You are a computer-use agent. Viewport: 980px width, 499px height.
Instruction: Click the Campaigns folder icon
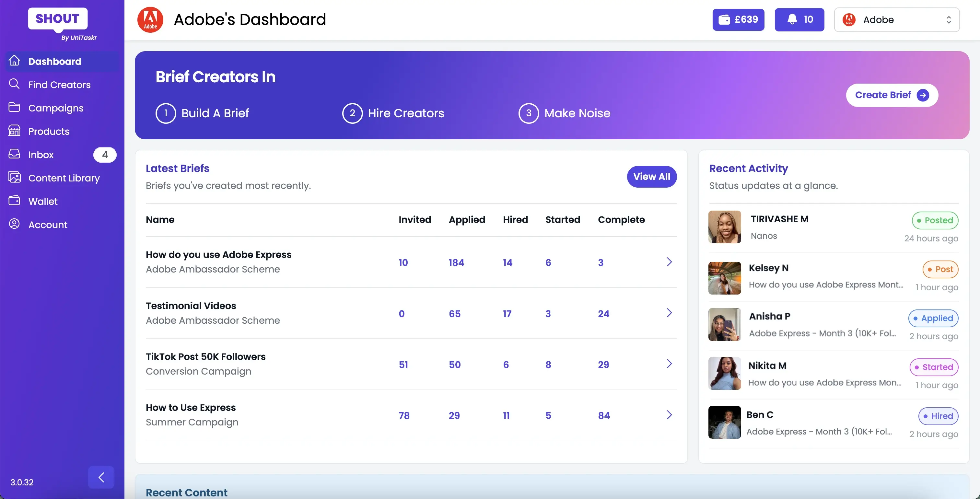(14, 108)
